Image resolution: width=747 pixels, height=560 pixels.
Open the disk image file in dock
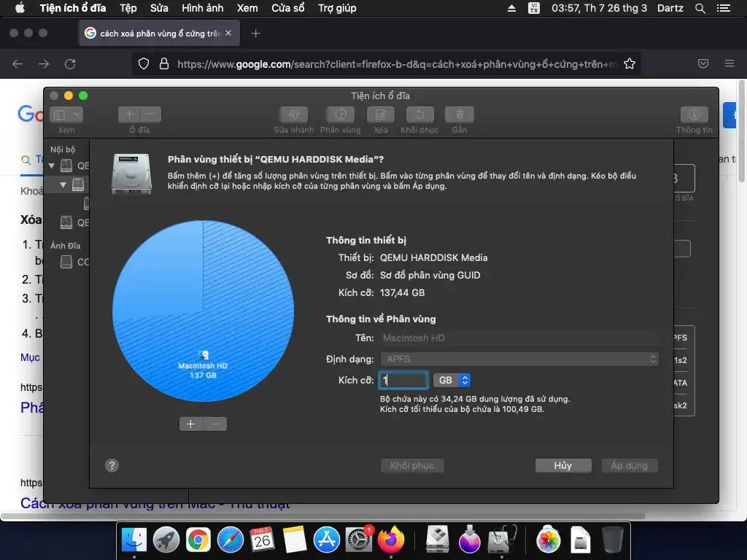580,540
